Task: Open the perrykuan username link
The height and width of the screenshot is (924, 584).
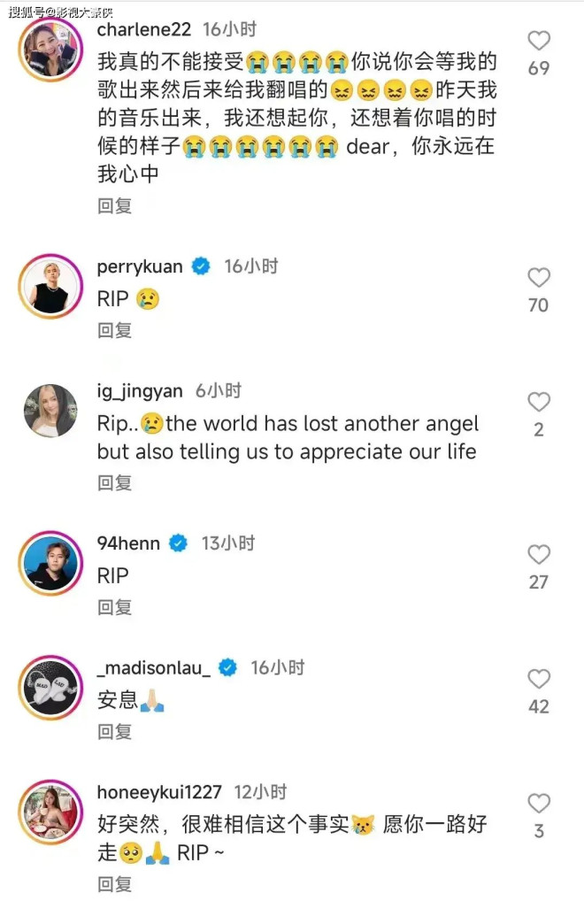Action: [x=140, y=266]
